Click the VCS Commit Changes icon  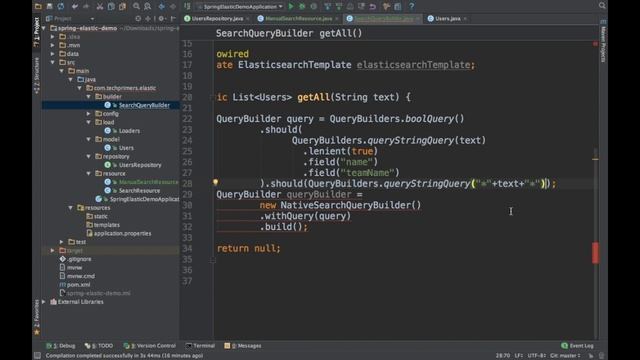pyautogui.click(x=339, y=6)
